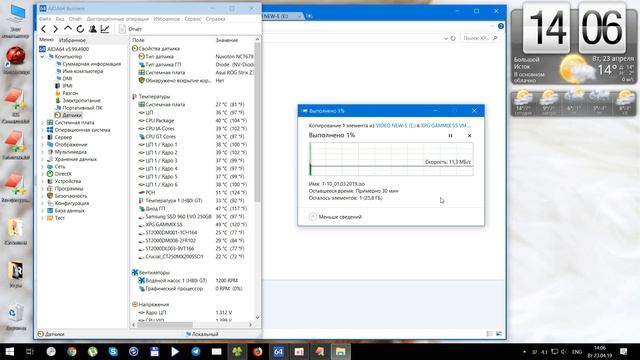Select Суммарная информация in tree
This screenshot has height=360, width=640.
click(x=91, y=64)
